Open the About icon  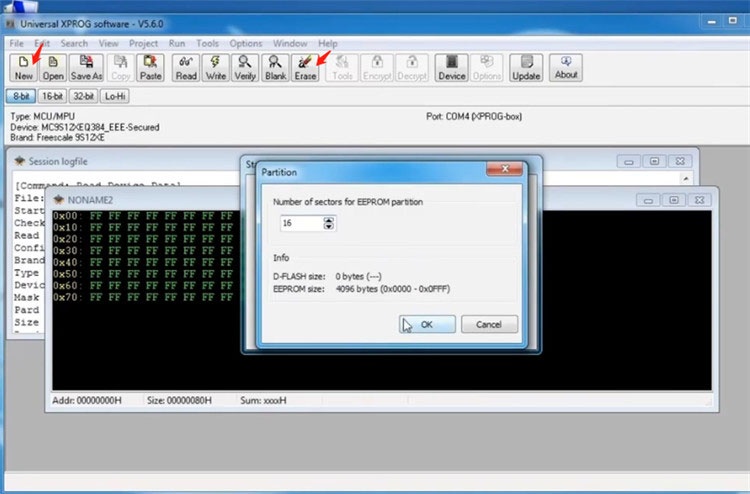point(566,67)
